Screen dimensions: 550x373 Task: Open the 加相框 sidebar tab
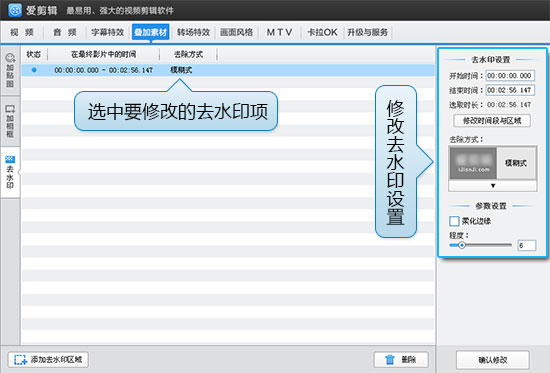[10, 121]
